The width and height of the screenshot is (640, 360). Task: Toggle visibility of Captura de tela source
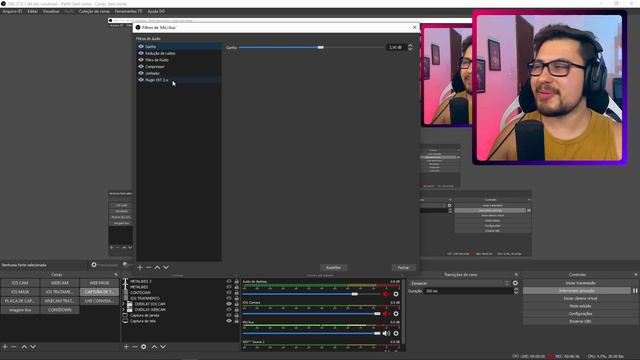[229, 321]
